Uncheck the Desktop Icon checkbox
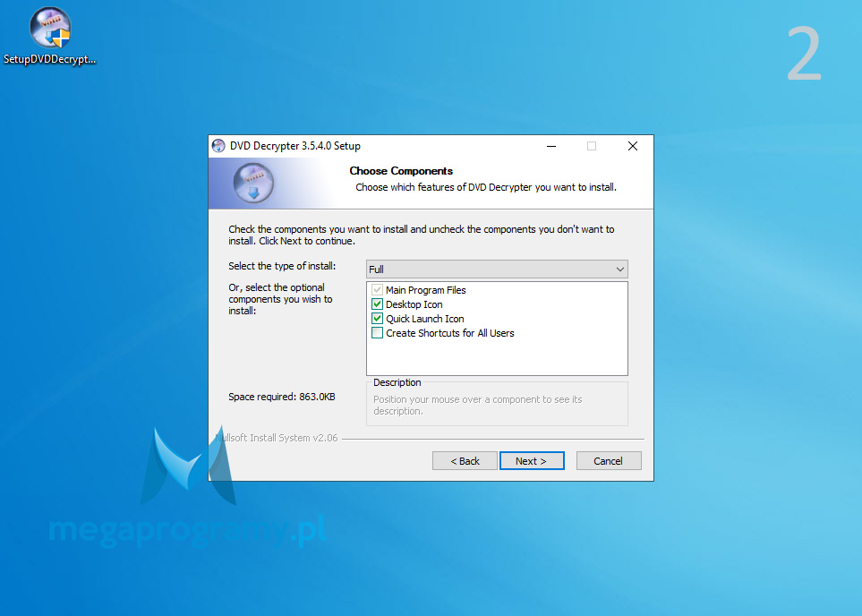Viewport: 862px width, 616px height. pos(377,304)
